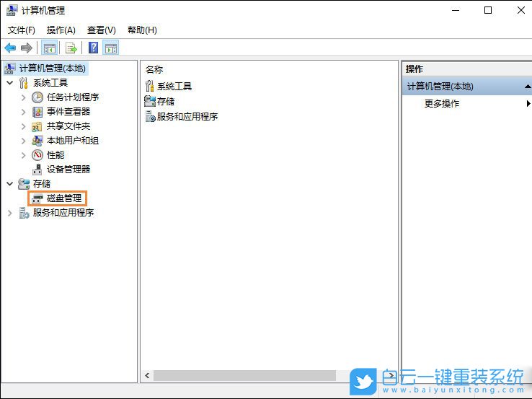The image size is (532, 399).
Task: Click the Forward arrow toolbar icon
Action: 27,48
